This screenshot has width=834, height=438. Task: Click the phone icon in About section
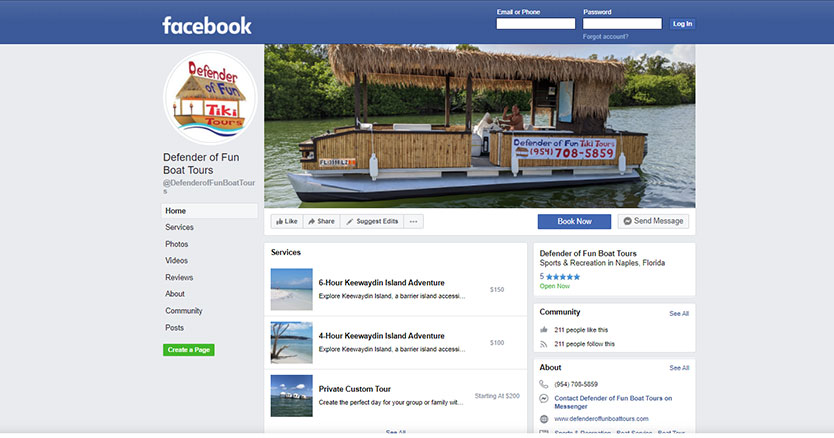click(x=544, y=384)
